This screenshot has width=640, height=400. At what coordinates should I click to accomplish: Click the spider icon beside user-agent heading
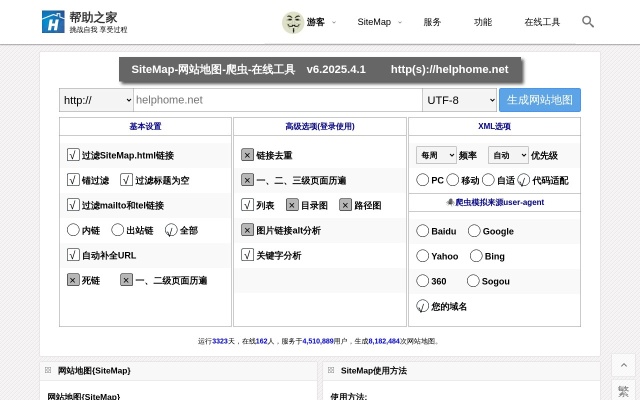click(450, 201)
